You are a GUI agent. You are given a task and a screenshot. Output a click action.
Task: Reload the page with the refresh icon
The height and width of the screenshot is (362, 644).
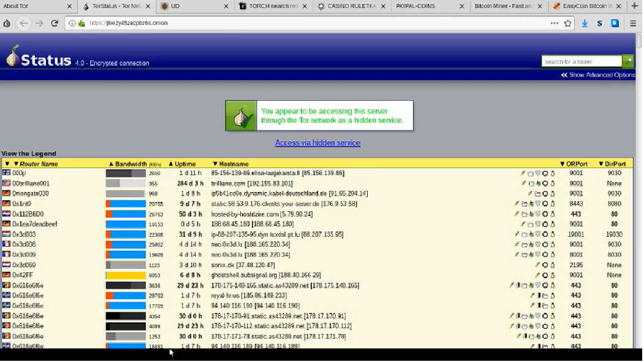pyautogui.click(x=54, y=23)
